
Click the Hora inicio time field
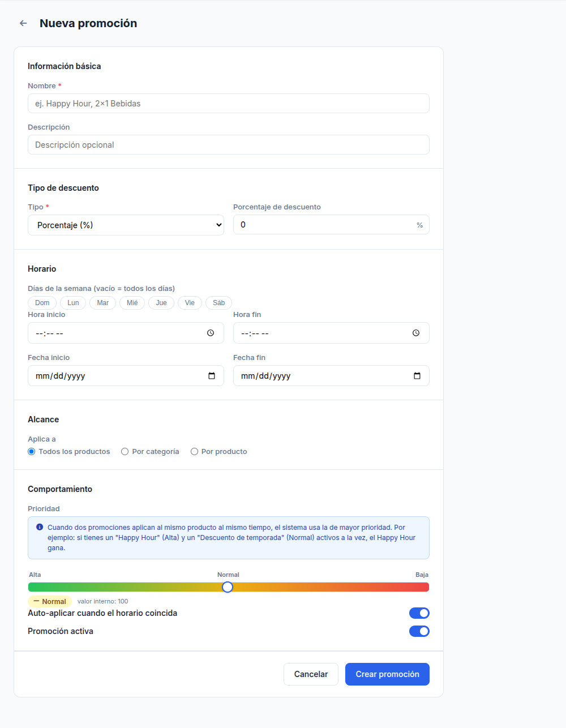pos(126,333)
